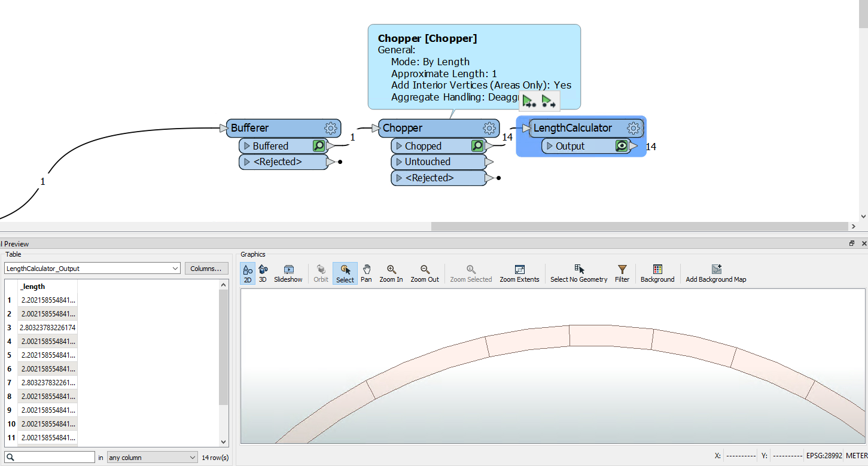
Task: Click the Zoom In tool
Action: click(x=391, y=273)
